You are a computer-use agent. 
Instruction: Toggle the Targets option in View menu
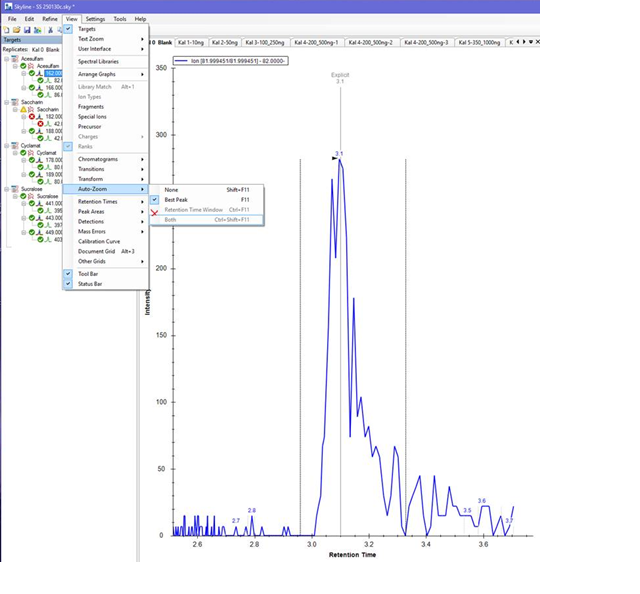(87, 29)
